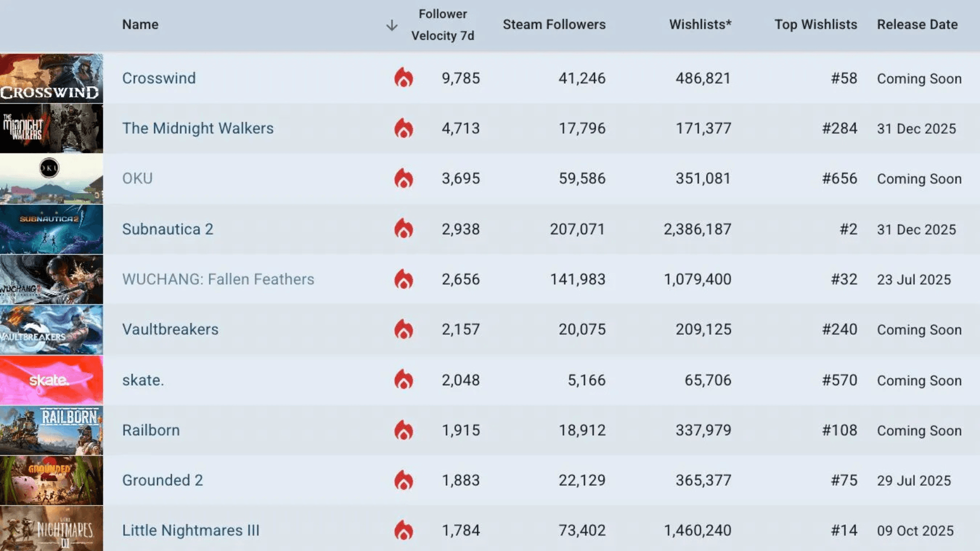The width and height of the screenshot is (980, 551).
Task: Open WUCHANG: Fallen Feathers game page
Action: pyautogui.click(x=218, y=279)
